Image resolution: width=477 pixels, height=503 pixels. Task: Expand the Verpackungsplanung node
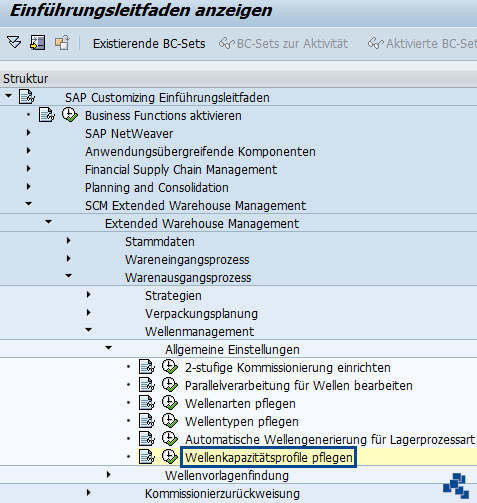(89, 313)
